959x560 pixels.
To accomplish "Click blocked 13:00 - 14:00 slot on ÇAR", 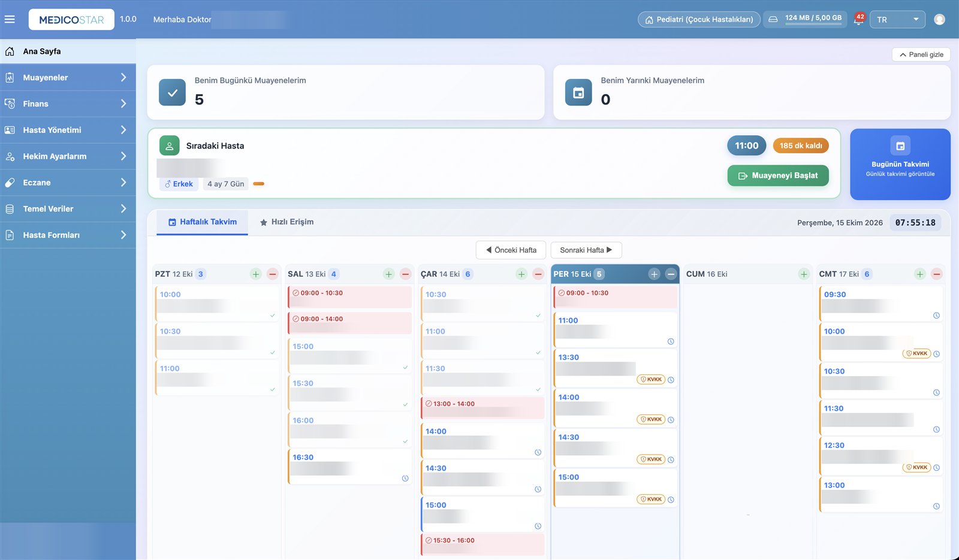I will click(483, 408).
